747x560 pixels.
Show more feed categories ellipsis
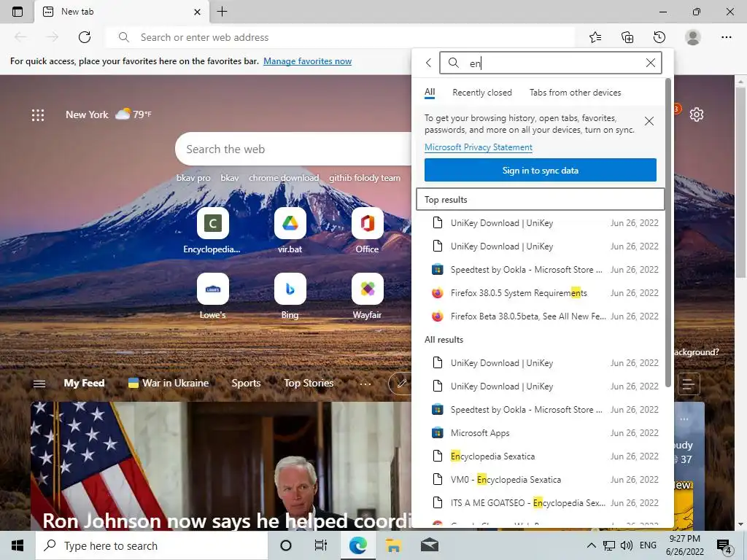[365, 384]
